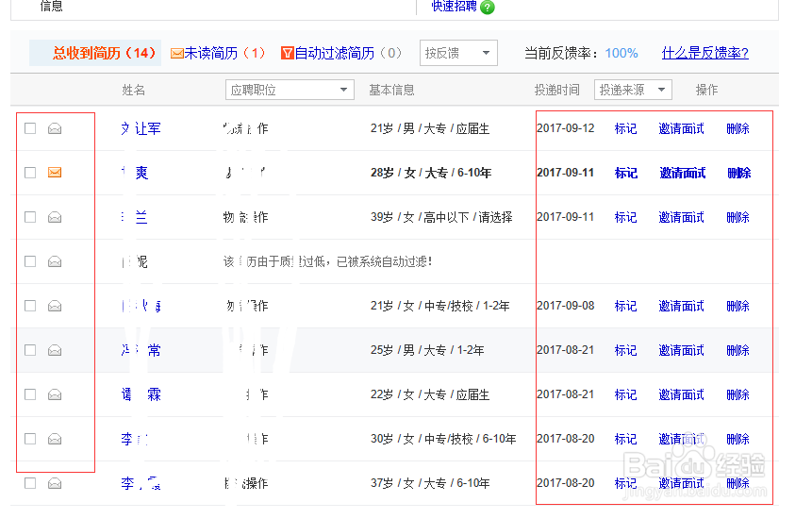Check the box for the 25岁 candidate
The height and width of the screenshot is (519, 812).
[30, 351]
